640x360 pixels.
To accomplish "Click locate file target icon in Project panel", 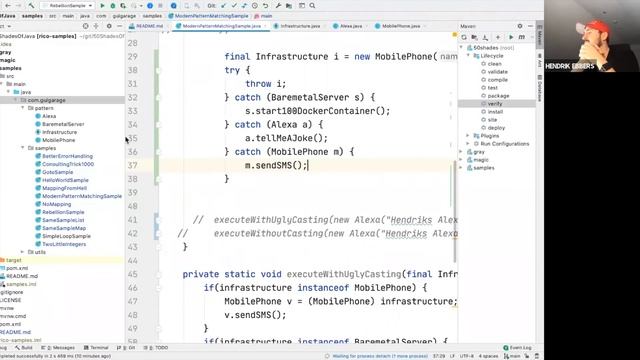I will (x=85, y=26).
